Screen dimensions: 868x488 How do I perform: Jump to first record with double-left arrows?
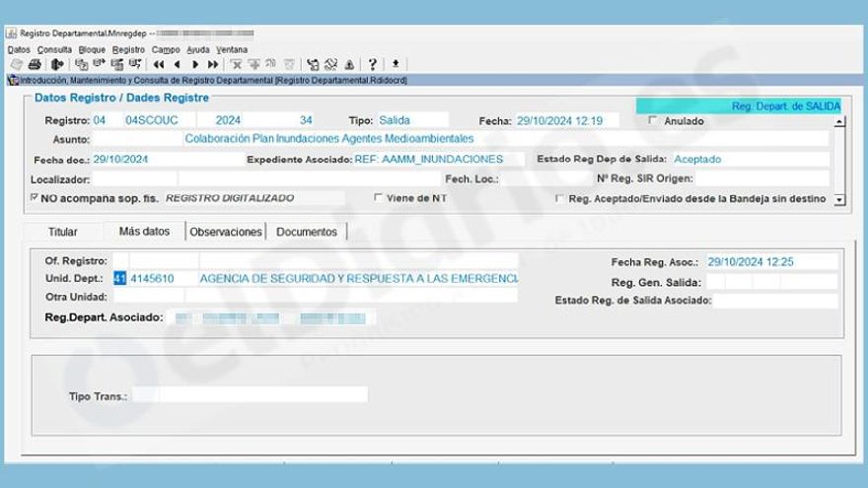[158, 64]
